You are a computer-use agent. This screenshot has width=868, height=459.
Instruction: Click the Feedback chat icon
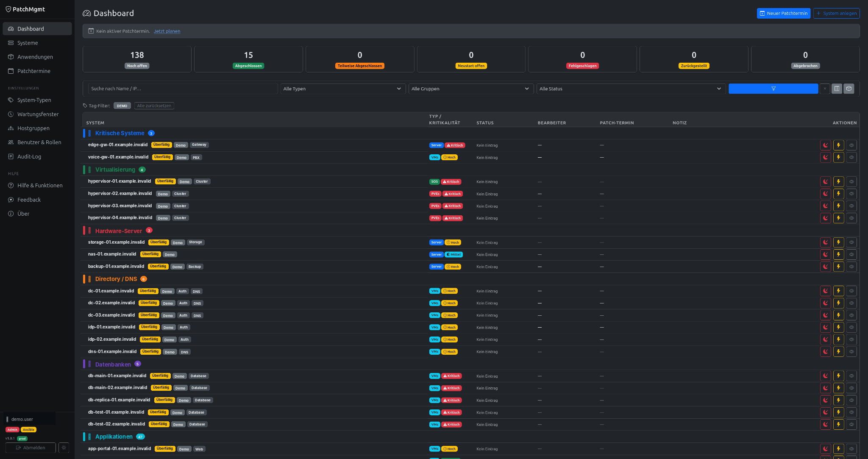(x=11, y=200)
